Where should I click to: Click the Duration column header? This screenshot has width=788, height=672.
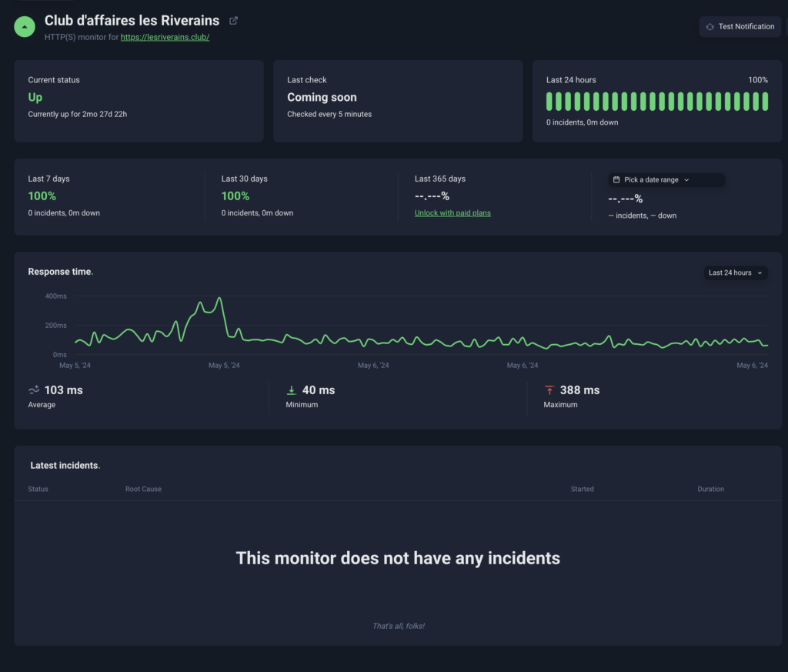(x=710, y=489)
